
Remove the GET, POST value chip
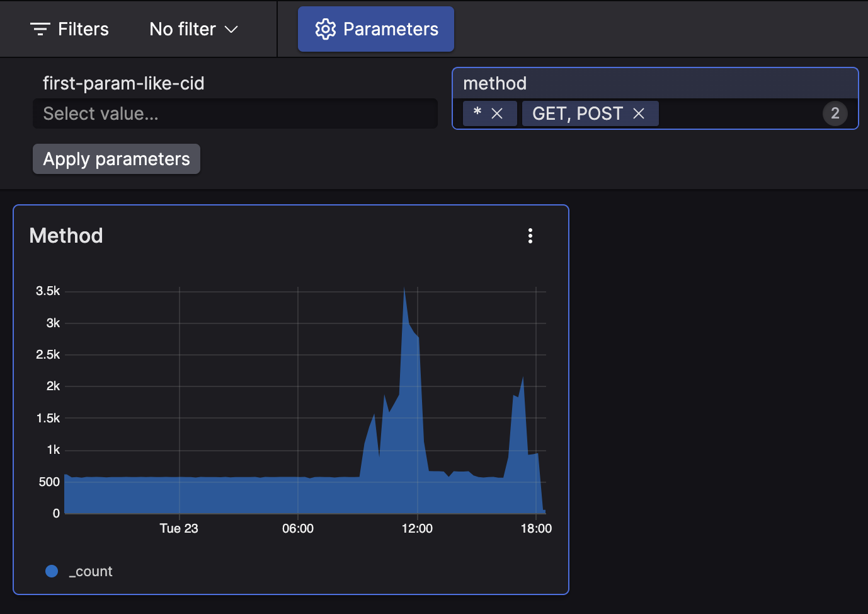[639, 113]
